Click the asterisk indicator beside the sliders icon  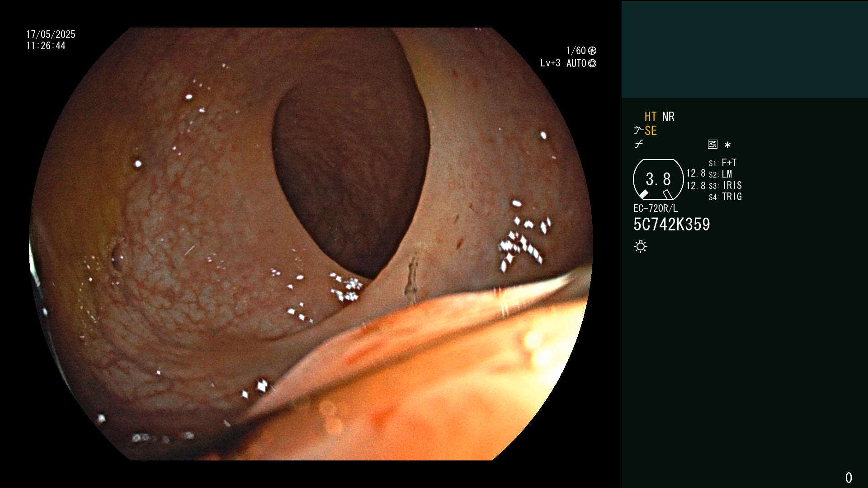(x=727, y=145)
